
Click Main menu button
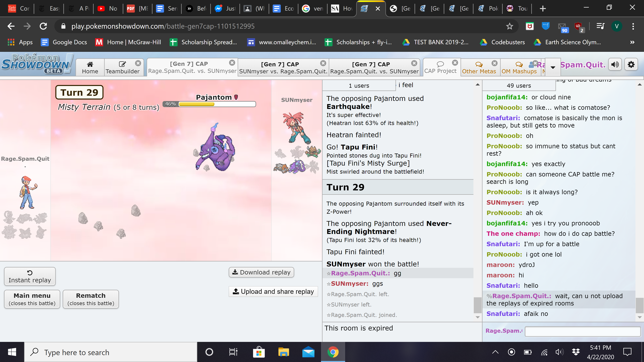pyautogui.click(x=32, y=299)
